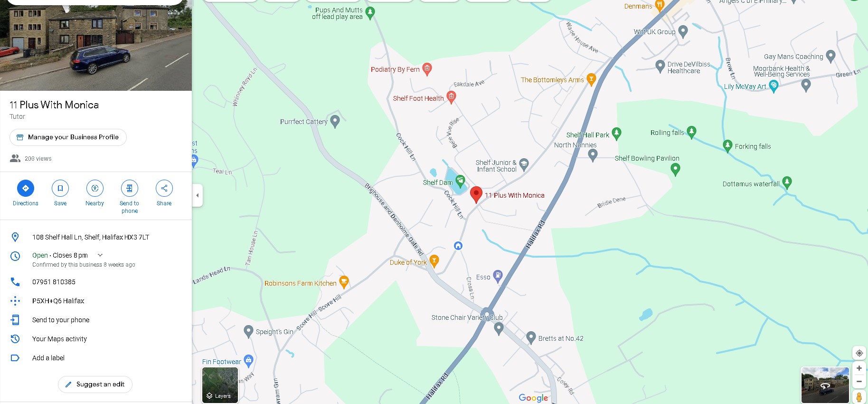Open Nearby search icon
Image resolution: width=868 pixels, height=404 pixels.
[95, 188]
